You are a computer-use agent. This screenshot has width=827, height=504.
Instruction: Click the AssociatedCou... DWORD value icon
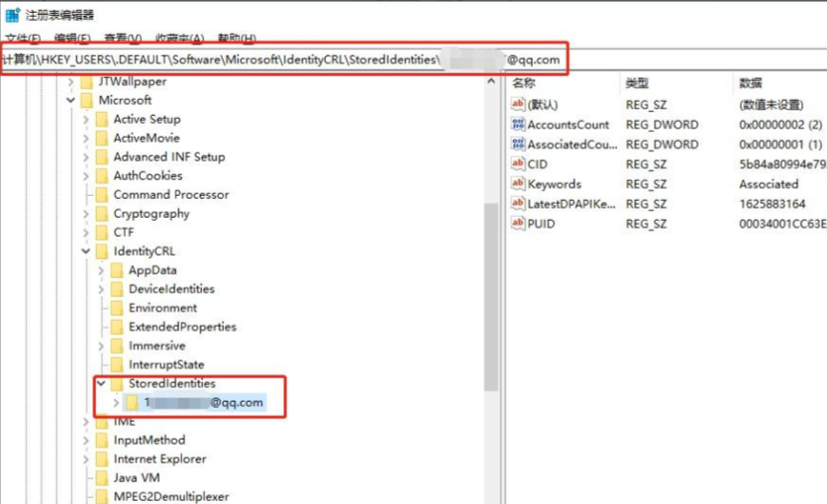tap(518, 144)
